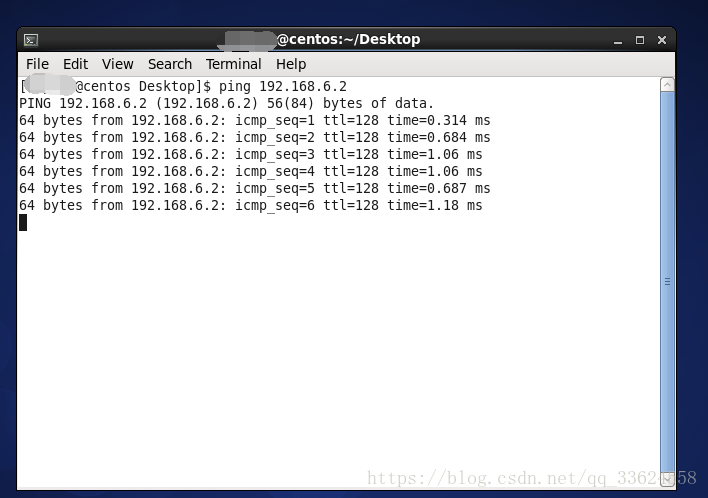Image resolution: width=708 pixels, height=498 pixels.
Task: Click the icmp_seq=1 time=0.314 ms line
Action: click(x=255, y=121)
